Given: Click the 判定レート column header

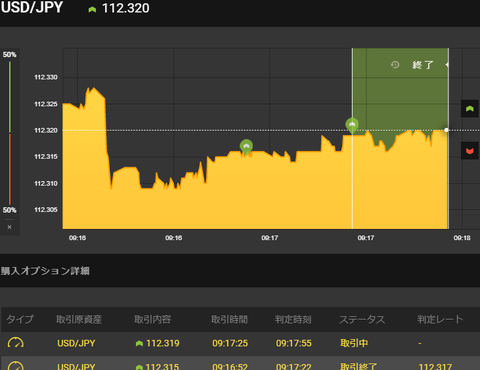Looking at the screenshot, I should click(440, 319).
